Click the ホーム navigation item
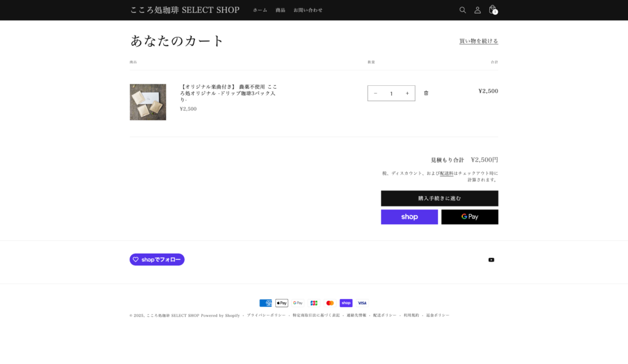Viewport: 628px width, 364px height. (x=259, y=10)
